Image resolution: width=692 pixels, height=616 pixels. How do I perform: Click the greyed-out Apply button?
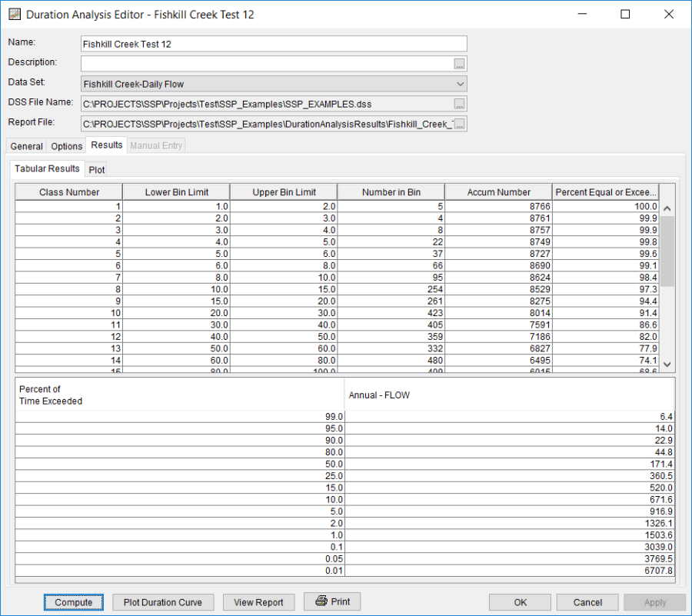pos(655,602)
